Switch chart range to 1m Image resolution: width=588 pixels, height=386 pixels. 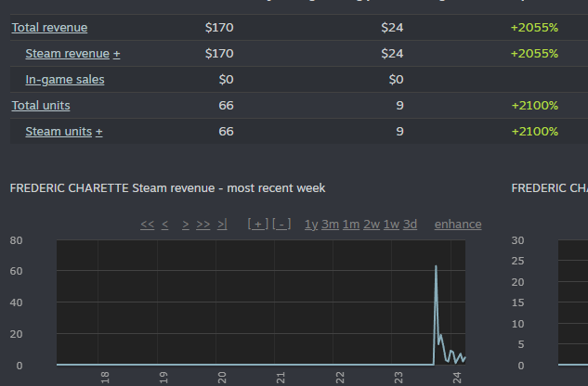coord(351,225)
